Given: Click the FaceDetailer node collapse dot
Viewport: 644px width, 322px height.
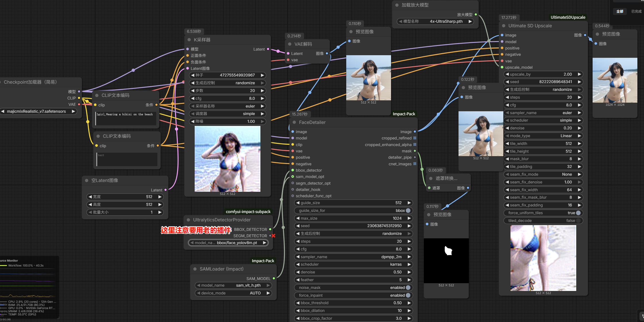Looking at the screenshot, I should 294,122.
